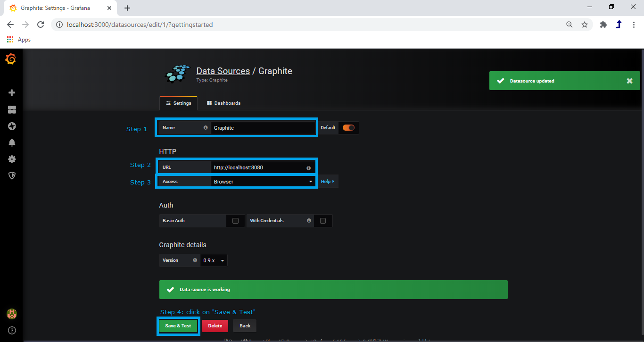Open the Dashboards panel icon in sidebar
The width and height of the screenshot is (644, 342).
pyautogui.click(x=11, y=109)
